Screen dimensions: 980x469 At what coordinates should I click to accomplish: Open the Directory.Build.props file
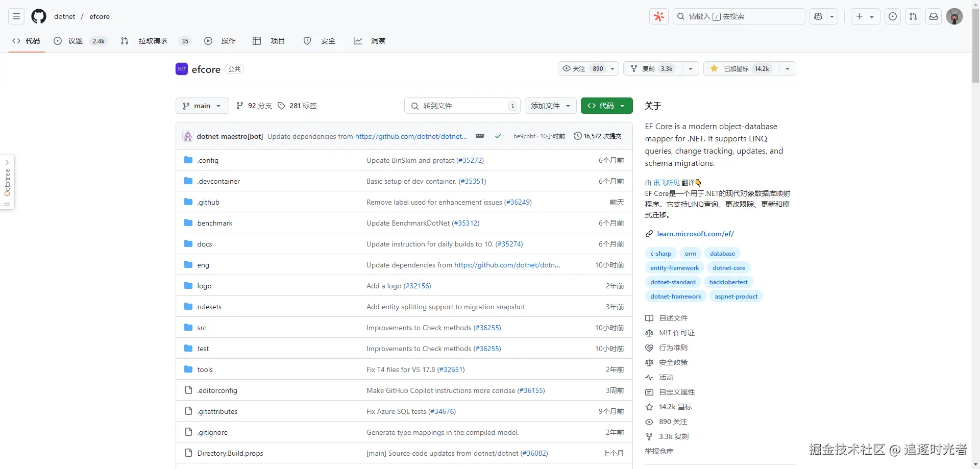230,453
